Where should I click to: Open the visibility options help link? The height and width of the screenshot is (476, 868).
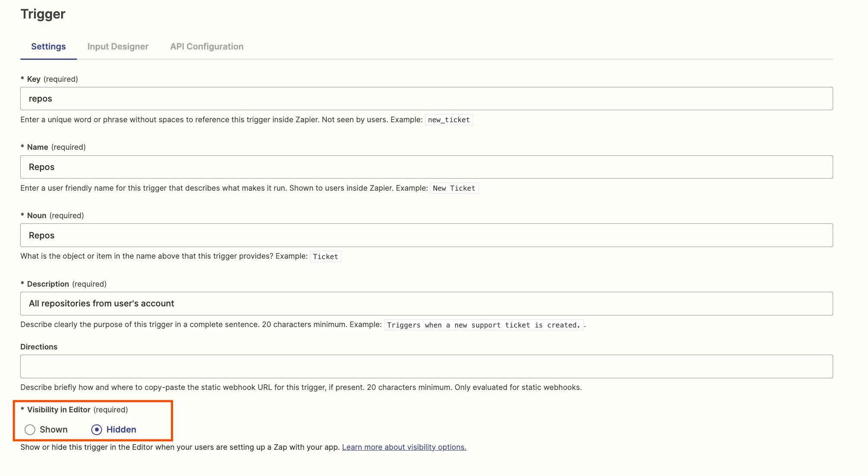point(404,447)
